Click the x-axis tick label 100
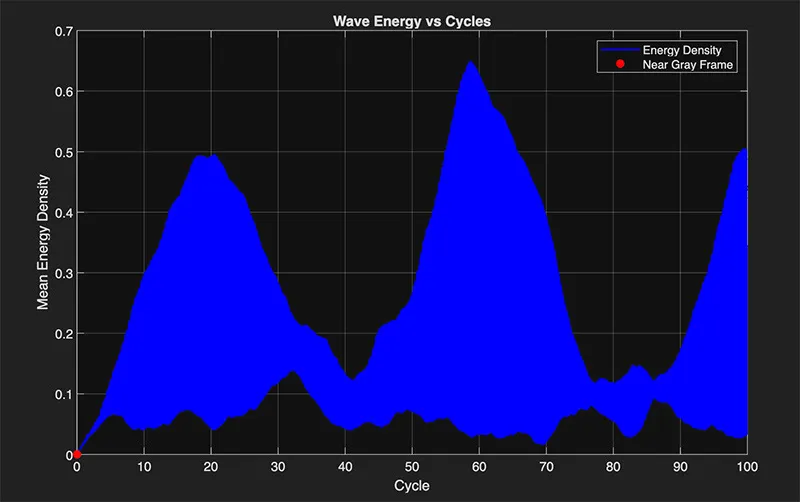 click(747, 467)
